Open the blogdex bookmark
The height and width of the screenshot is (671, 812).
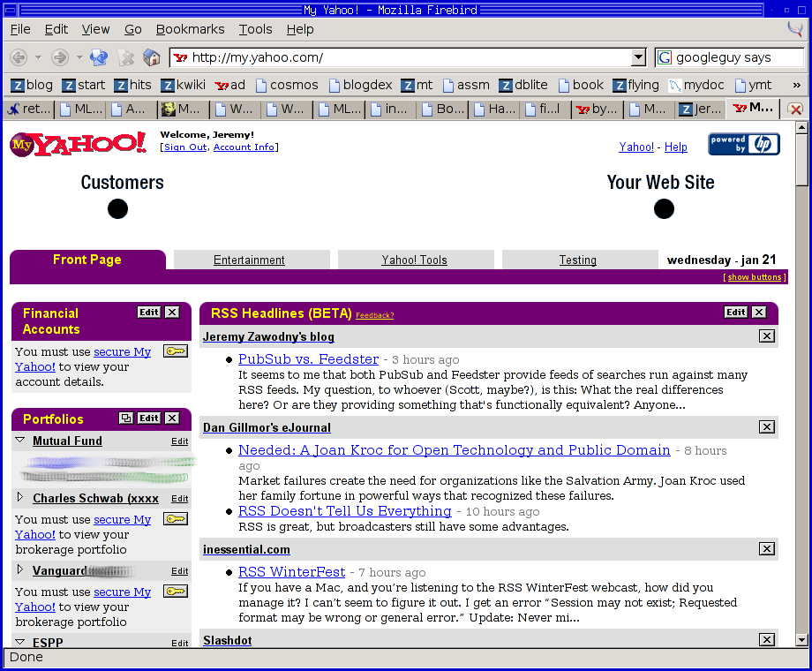point(360,85)
